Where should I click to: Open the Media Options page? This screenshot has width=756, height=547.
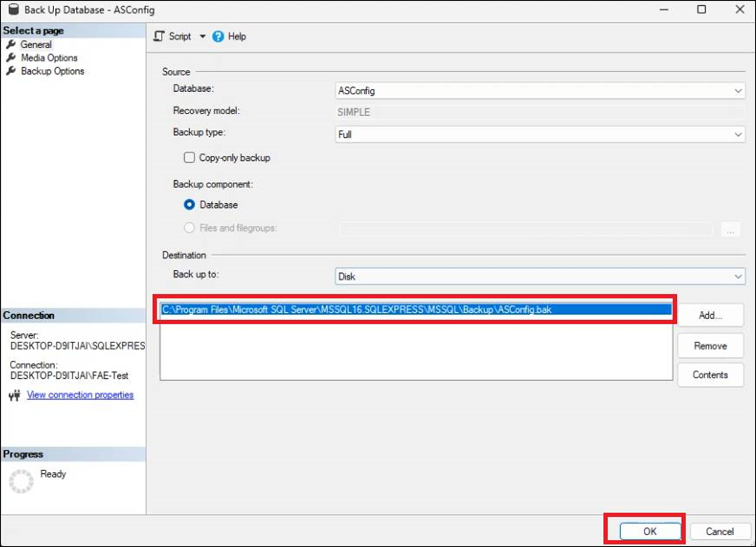click(x=49, y=58)
